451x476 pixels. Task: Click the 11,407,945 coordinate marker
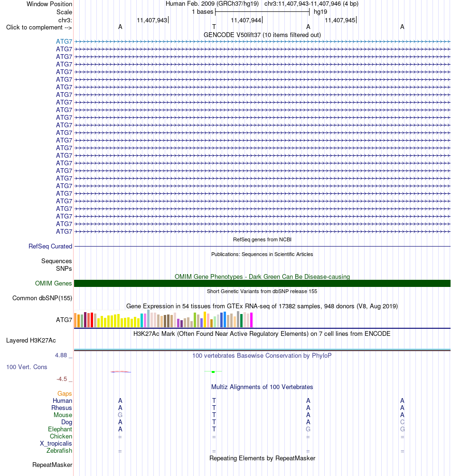tap(340, 20)
